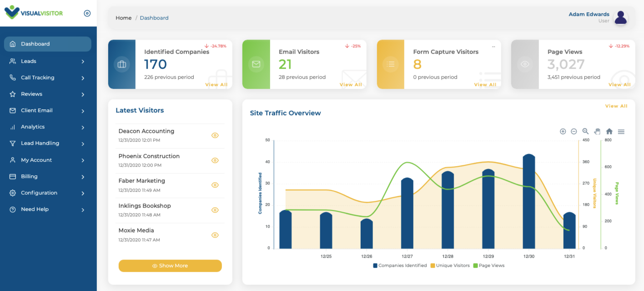
Task: Click the Call Tracking phone icon
Action: click(13, 77)
